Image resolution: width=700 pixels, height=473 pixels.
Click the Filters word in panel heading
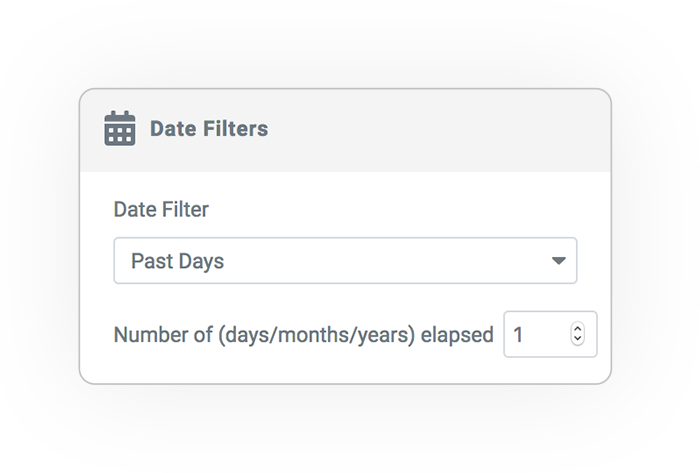235,129
